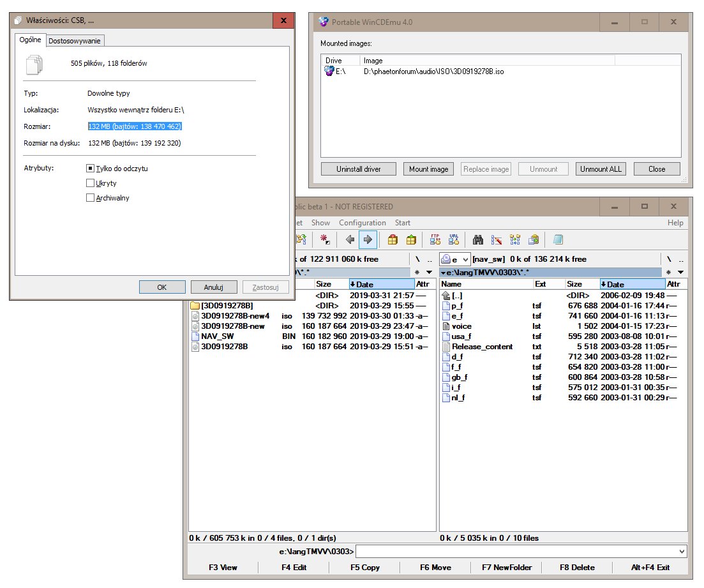Open the left panel favorites asterisk button
The height and width of the screenshot is (588, 704).
coord(417,272)
